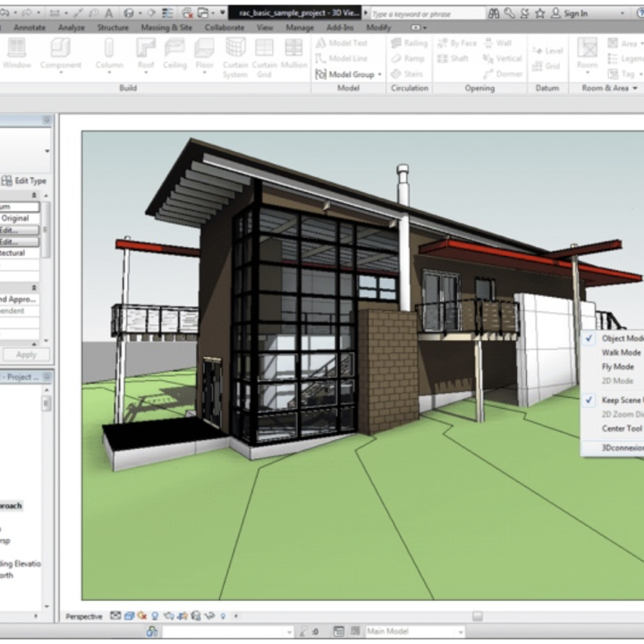This screenshot has width=644, height=644.
Task: Click the Component tool in ribbon
Action: click(64, 54)
